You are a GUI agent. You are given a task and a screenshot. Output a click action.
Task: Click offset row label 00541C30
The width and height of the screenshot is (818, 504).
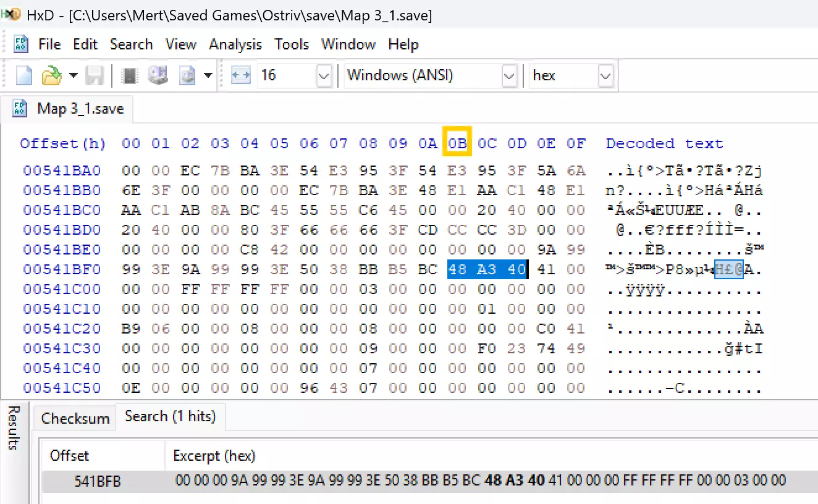[x=62, y=348]
